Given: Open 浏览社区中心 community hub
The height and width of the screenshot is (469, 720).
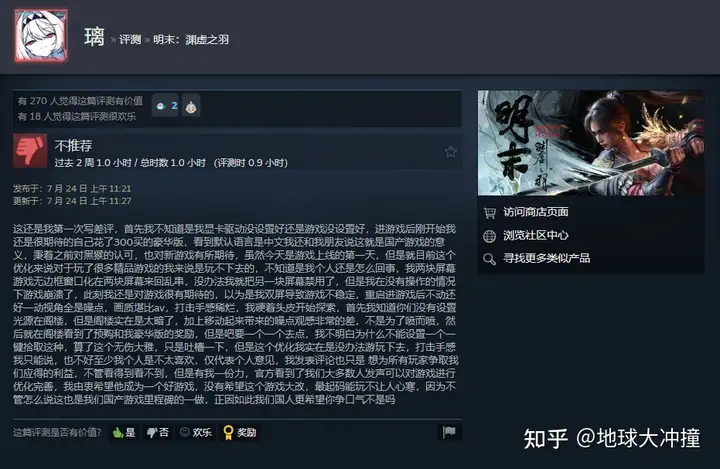Looking at the screenshot, I should [535, 235].
